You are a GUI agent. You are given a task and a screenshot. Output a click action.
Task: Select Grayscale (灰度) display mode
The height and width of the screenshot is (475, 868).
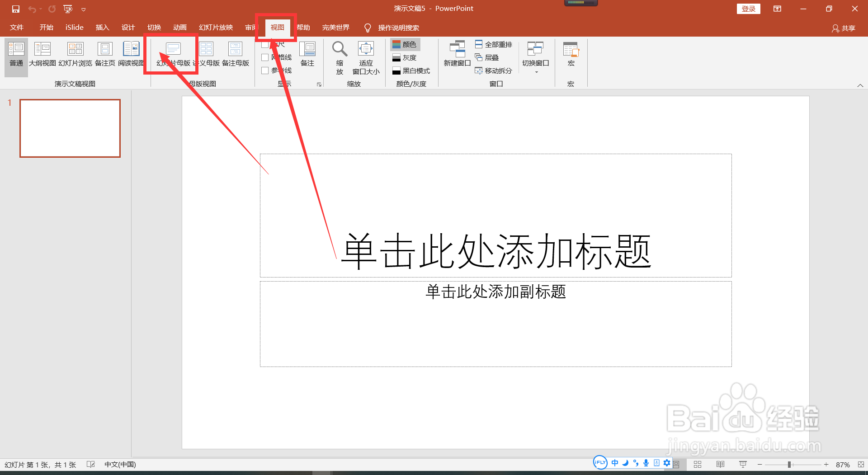pyautogui.click(x=405, y=58)
